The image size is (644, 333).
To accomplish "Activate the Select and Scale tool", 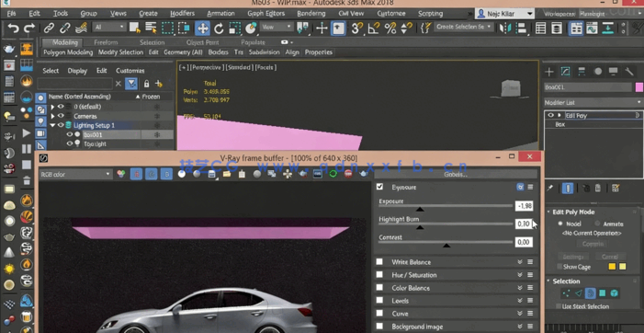I will [234, 29].
